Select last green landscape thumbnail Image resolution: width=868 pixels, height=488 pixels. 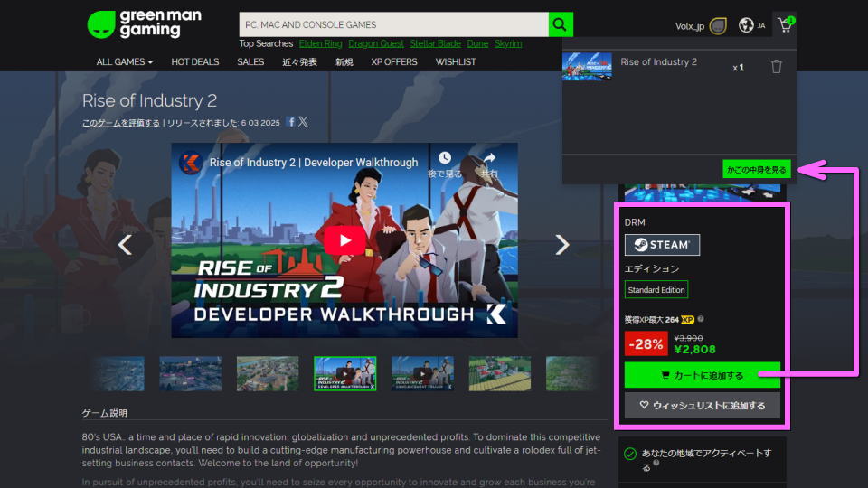tap(571, 373)
